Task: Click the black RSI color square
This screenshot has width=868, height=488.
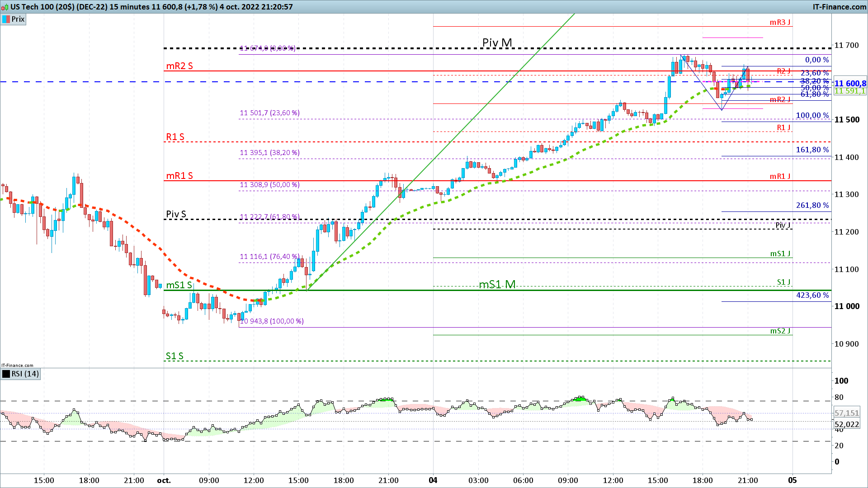Action: 6,374
